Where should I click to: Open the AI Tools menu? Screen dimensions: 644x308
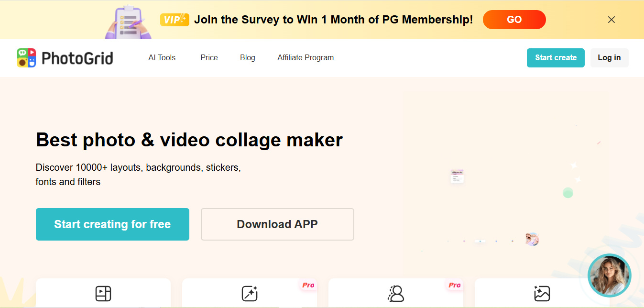coord(162,58)
